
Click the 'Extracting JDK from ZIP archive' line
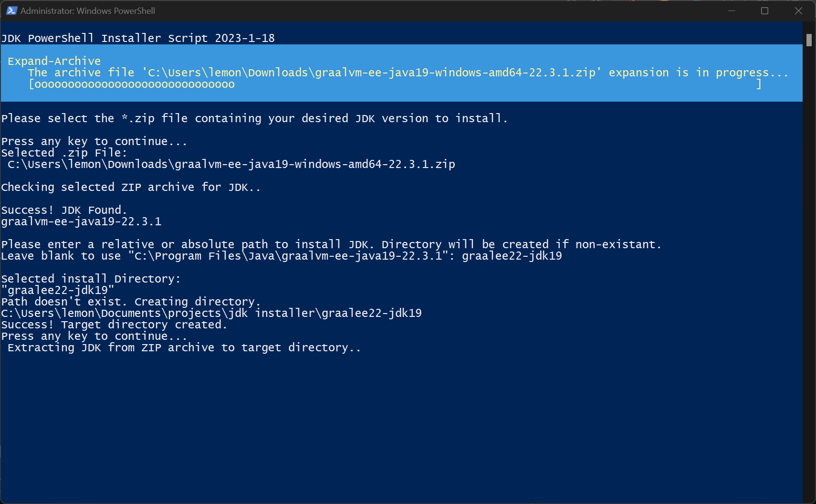click(x=183, y=347)
